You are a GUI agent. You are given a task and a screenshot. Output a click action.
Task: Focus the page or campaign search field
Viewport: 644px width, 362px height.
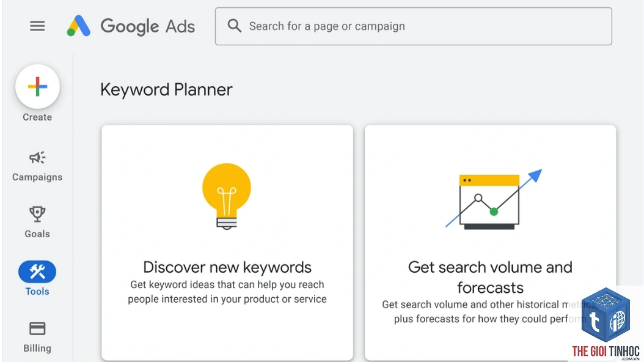(413, 26)
